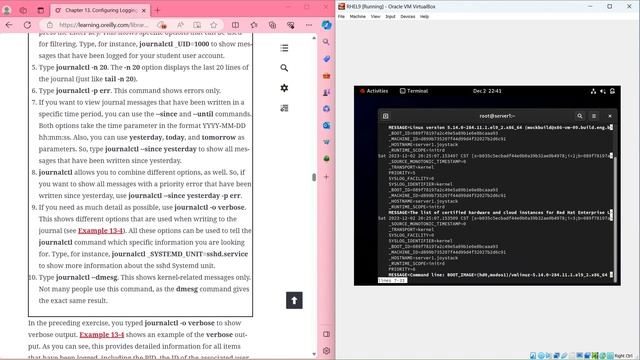View site information lock icon
This screenshot has width=640, height=360.
[50, 25]
